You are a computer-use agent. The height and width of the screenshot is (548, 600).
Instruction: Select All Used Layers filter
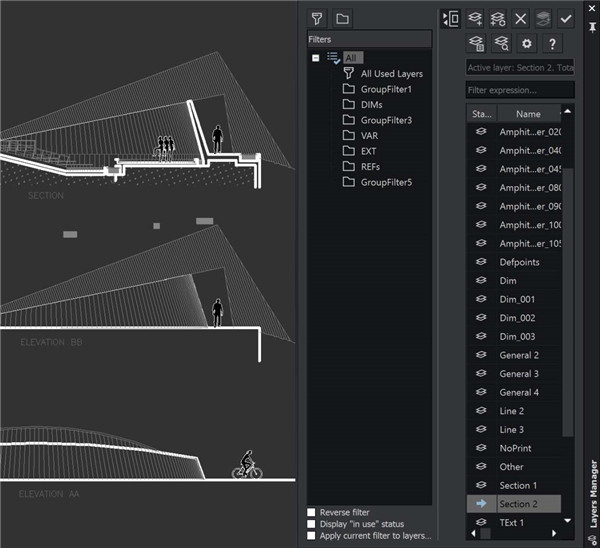coord(391,74)
